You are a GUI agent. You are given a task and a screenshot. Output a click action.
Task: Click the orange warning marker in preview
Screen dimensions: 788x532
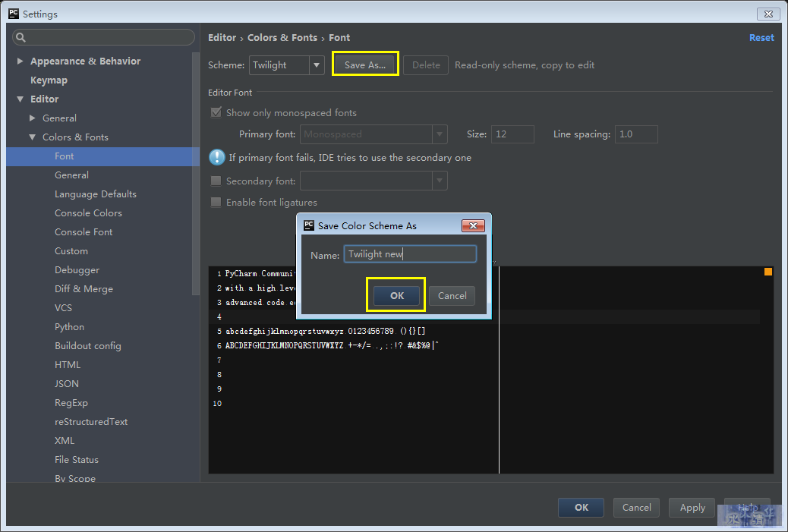pos(768,272)
